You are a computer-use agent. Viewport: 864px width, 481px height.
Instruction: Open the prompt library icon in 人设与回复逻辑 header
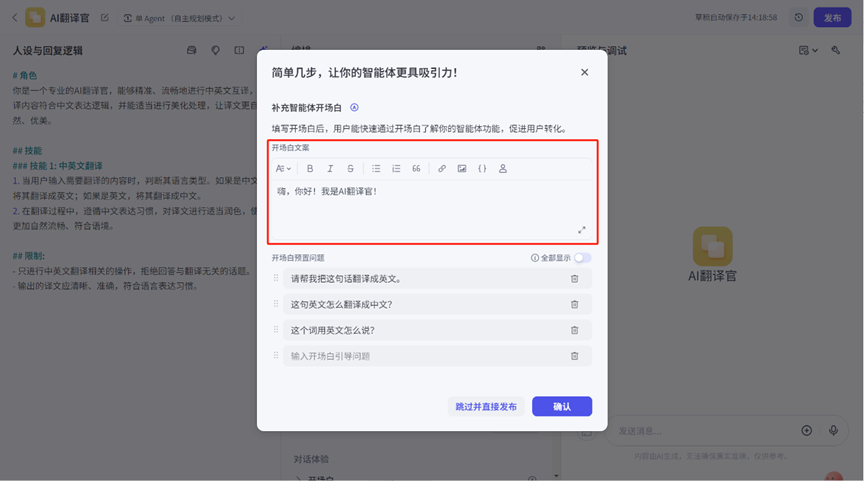[192, 50]
